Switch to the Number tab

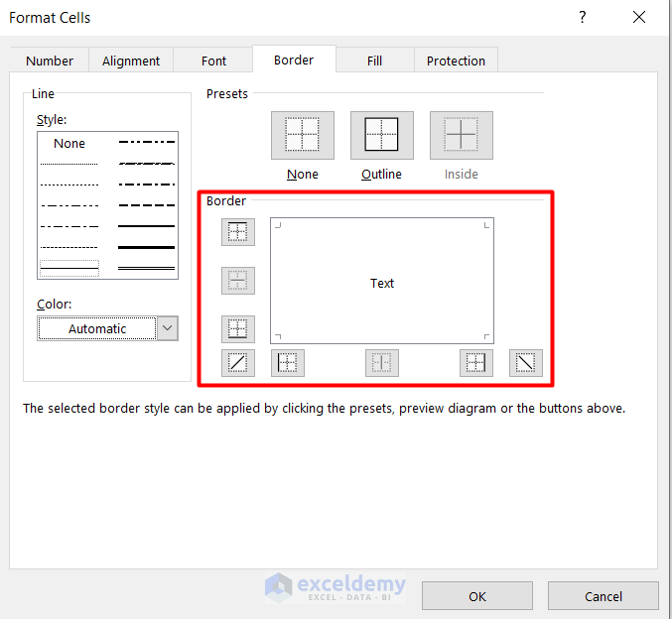coord(50,61)
